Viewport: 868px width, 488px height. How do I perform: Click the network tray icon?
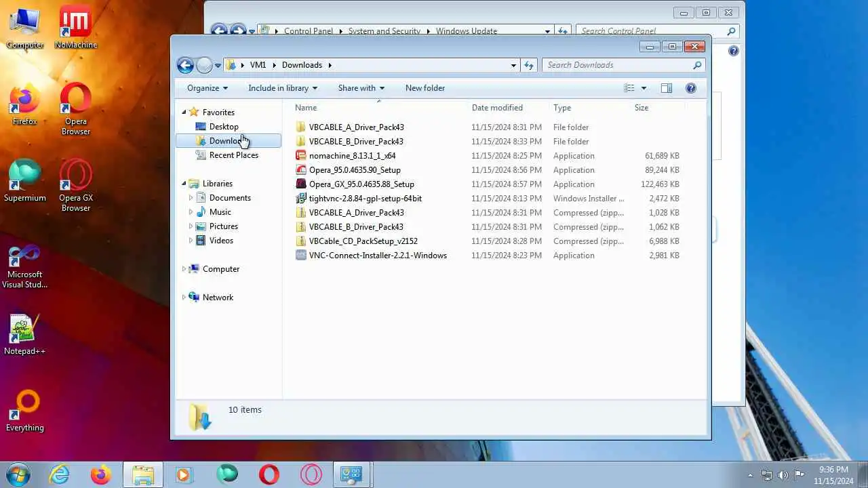[x=767, y=475]
